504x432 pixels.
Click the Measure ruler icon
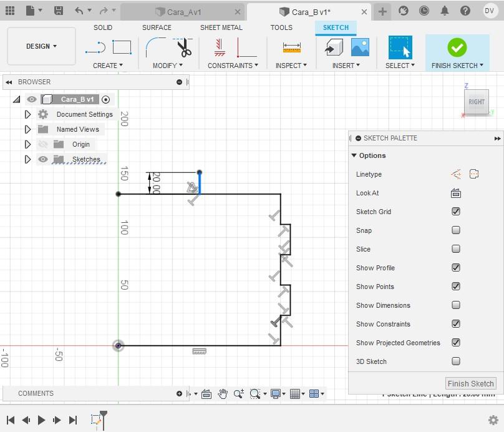tap(291, 47)
